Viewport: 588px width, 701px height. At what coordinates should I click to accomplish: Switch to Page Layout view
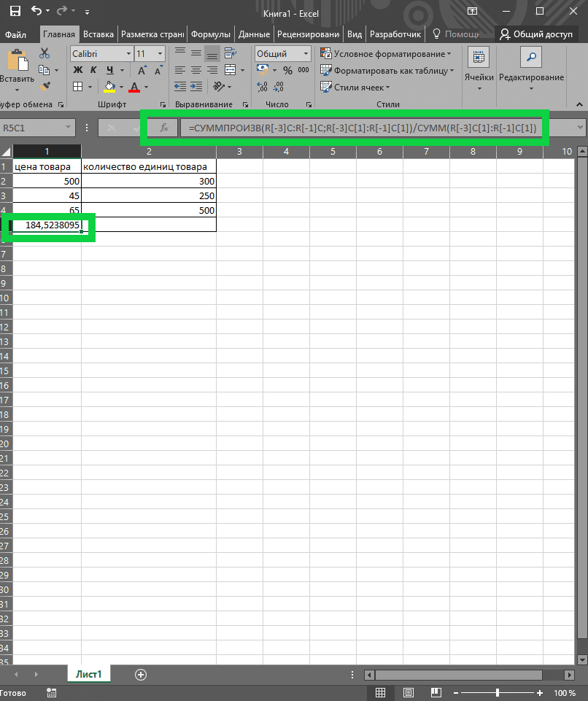tap(409, 692)
